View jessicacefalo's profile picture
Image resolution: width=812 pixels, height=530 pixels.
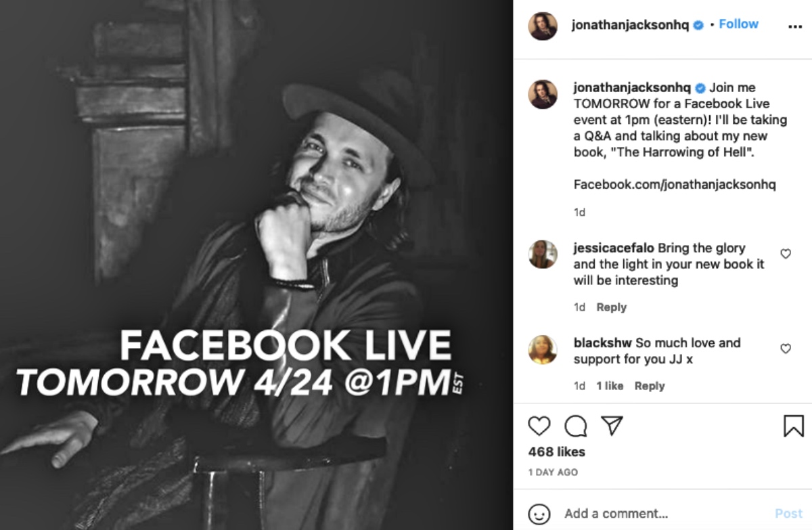(x=543, y=255)
